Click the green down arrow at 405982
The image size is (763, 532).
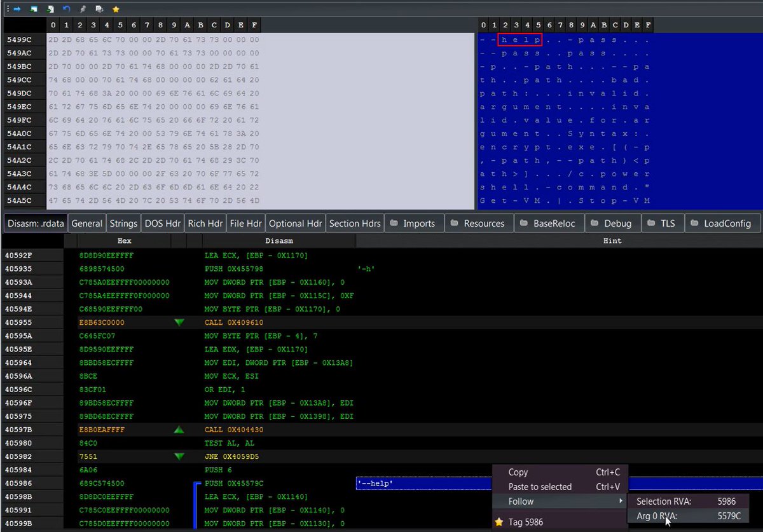[179, 456]
